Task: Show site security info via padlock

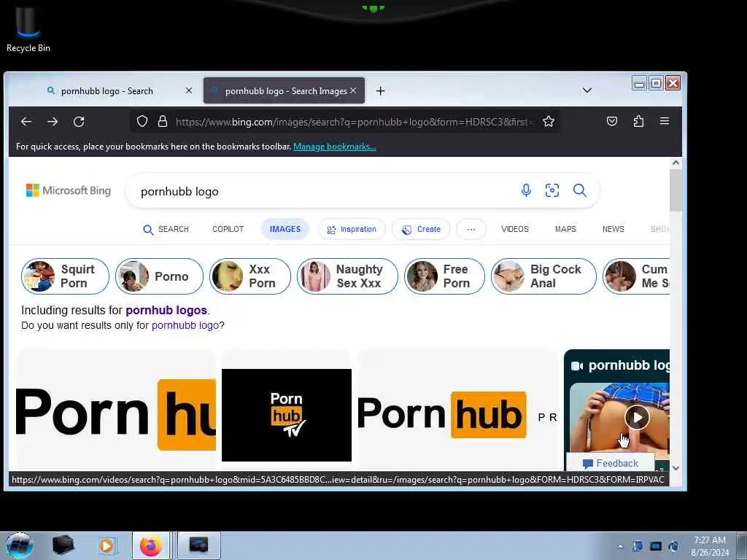Action: 163,122
